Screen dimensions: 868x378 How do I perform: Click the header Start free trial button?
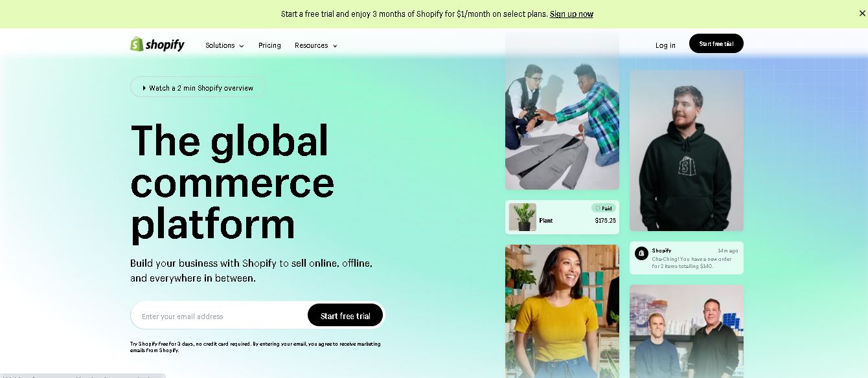[716, 43]
